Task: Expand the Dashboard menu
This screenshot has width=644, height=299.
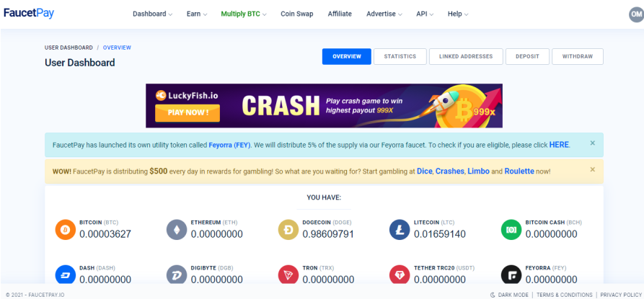Action: [x=152, y=14]
